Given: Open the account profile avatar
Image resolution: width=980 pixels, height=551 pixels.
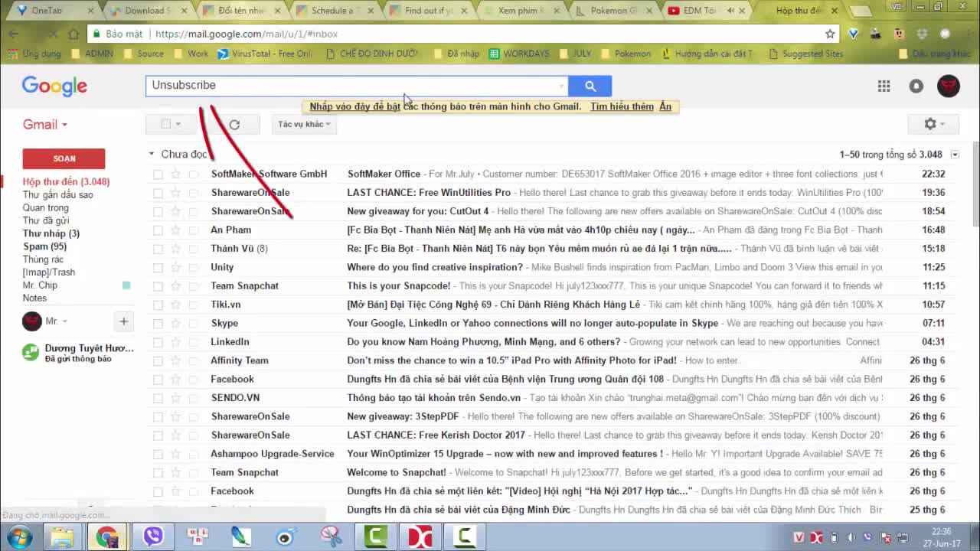Looking at the screenshot, I should [949, 86].
